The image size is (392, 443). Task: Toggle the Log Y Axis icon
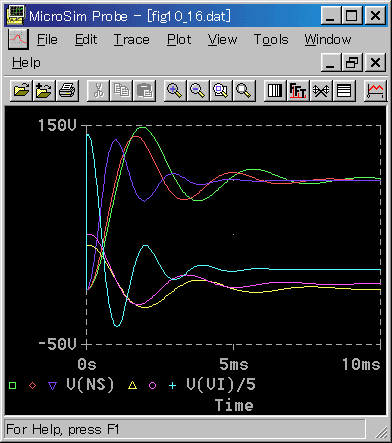344,90
